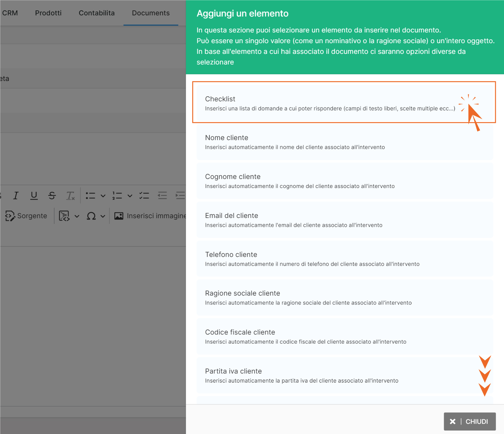Apply strikethrough formatting
The width and height of the screenshot is (504, 434).
click(x=52, y=196)
